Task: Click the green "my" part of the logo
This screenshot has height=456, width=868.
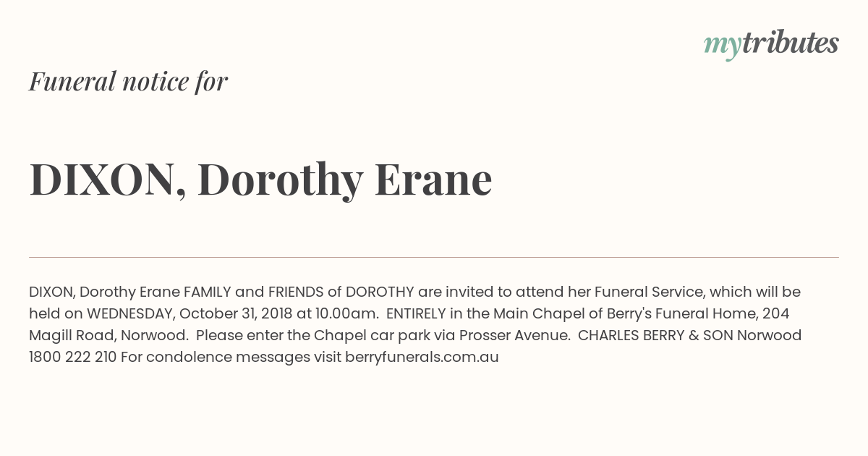Action: point(722,46)
